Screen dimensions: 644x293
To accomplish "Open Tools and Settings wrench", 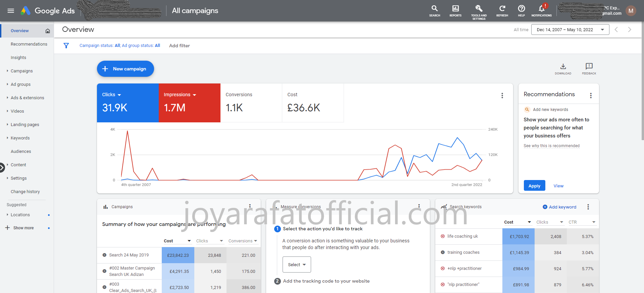I will [479, 12].
